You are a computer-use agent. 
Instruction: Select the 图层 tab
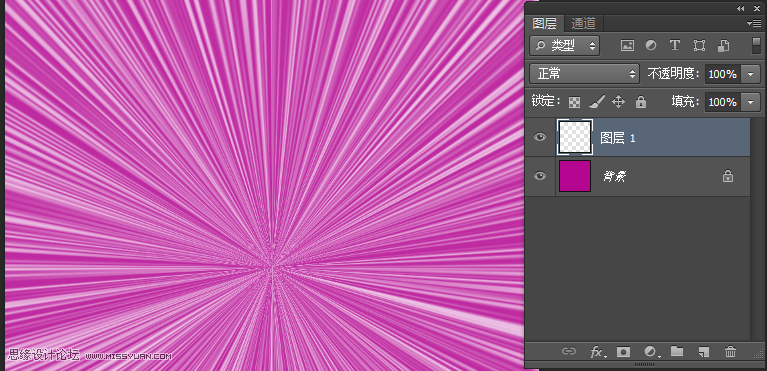pos(544,23)
